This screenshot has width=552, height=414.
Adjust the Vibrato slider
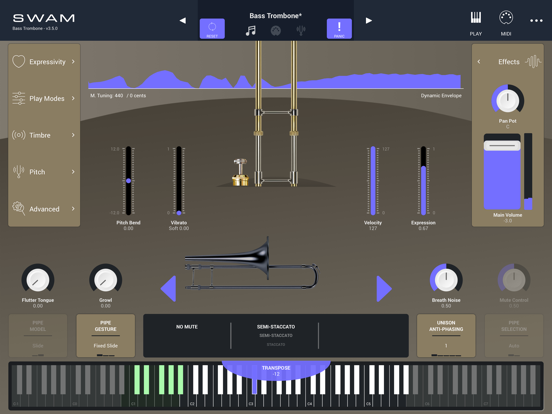pos(179,181)
